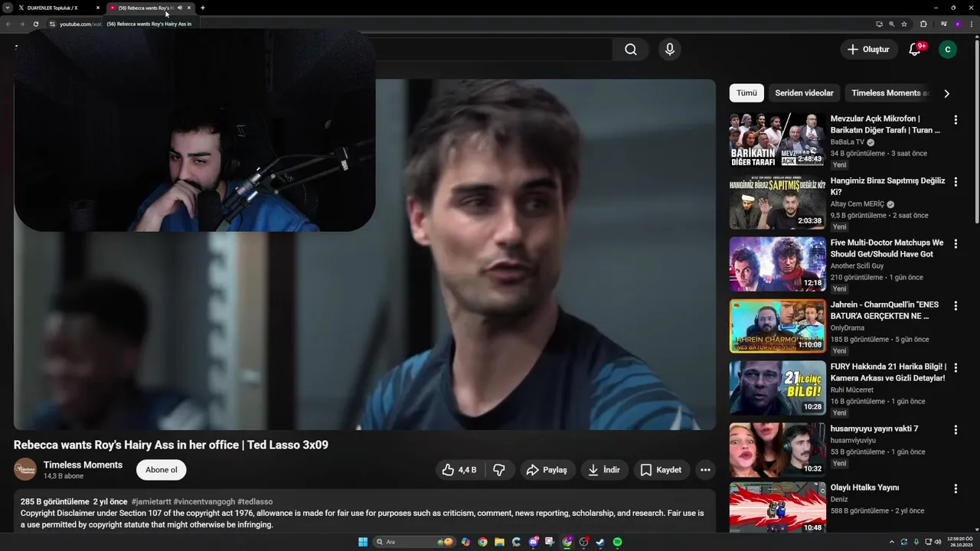Open Jahrein CharmQuell video title

[x=884, y=310]
